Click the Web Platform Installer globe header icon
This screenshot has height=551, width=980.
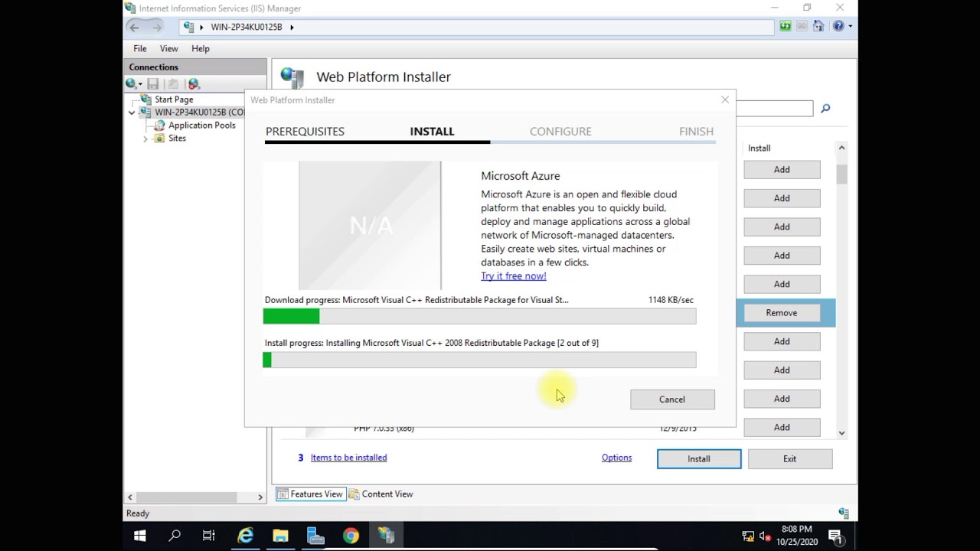click(292, 77)
